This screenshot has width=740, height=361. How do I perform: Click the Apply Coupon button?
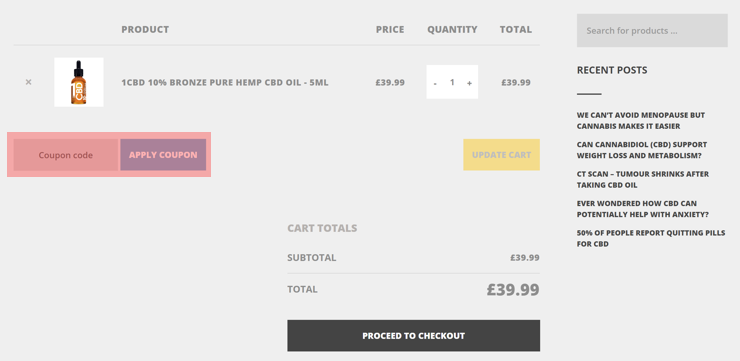pyautogui.click(x=163, y=155)
